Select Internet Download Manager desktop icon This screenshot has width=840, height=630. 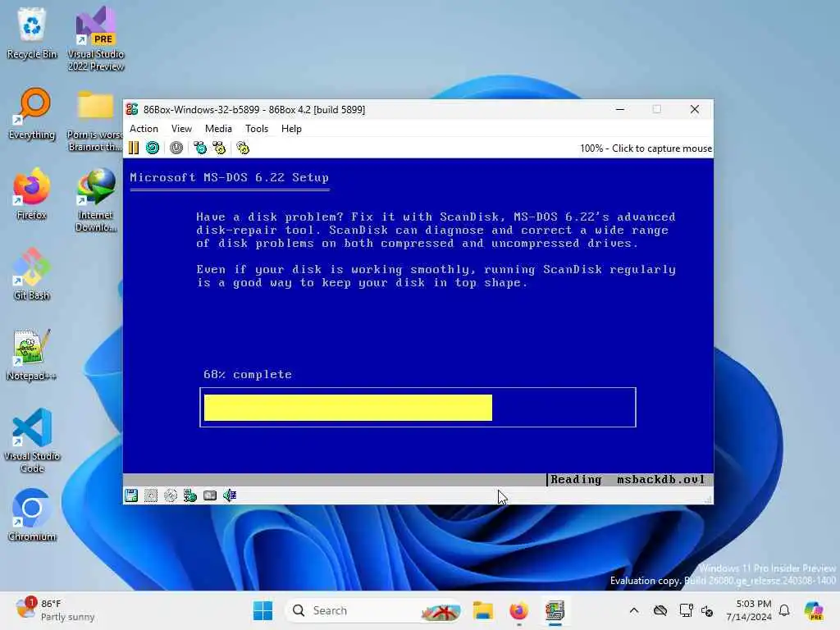click(95, 199)
